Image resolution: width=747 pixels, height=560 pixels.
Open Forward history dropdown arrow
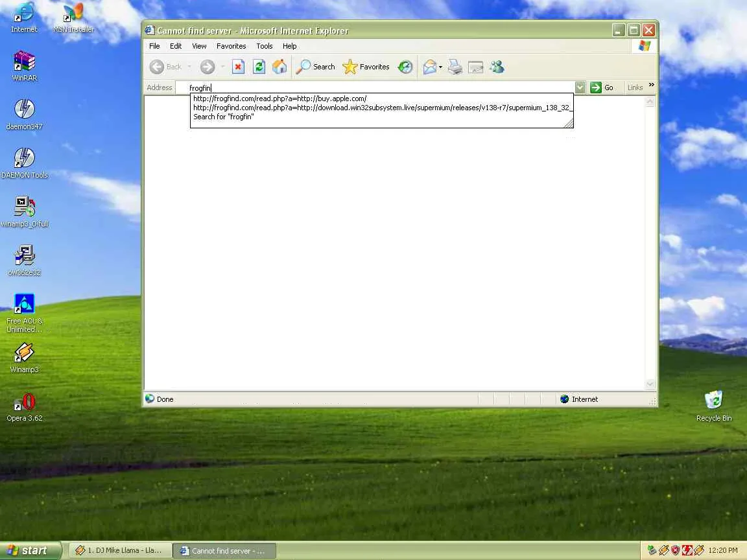(222, 67)
